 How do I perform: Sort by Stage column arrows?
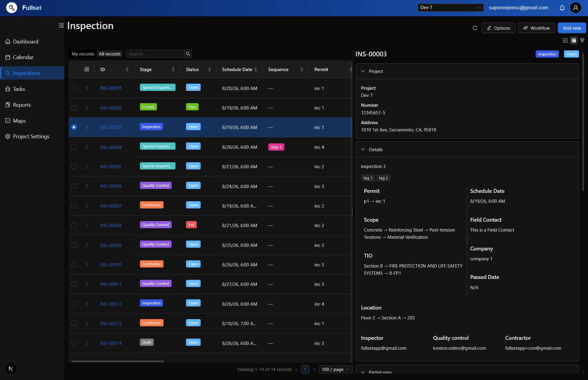tap(173, 69)
